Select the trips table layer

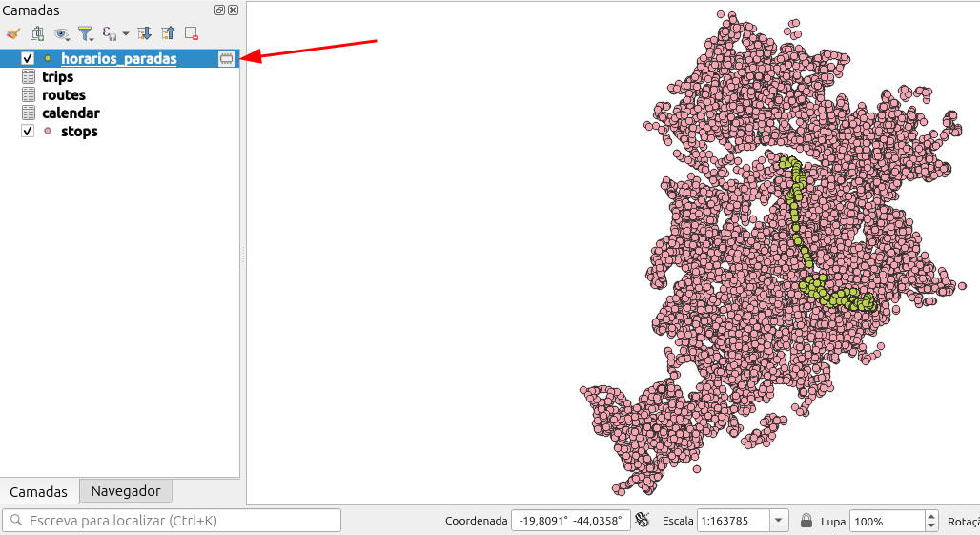click(57, 77)
